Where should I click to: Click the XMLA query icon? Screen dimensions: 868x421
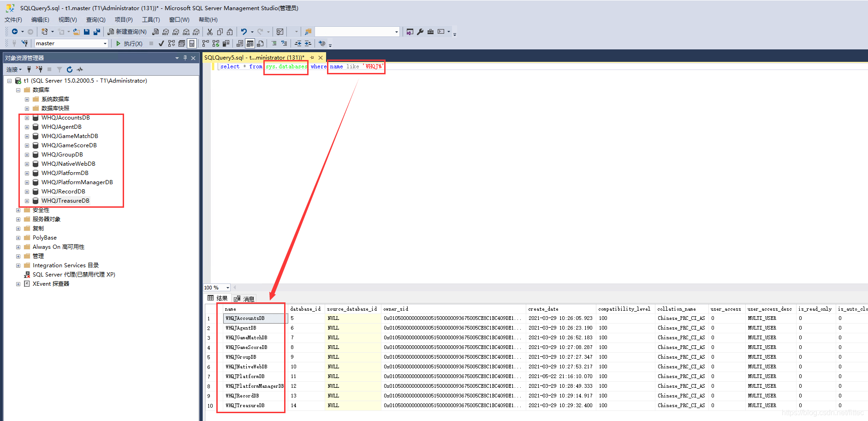tap(186, 32)
